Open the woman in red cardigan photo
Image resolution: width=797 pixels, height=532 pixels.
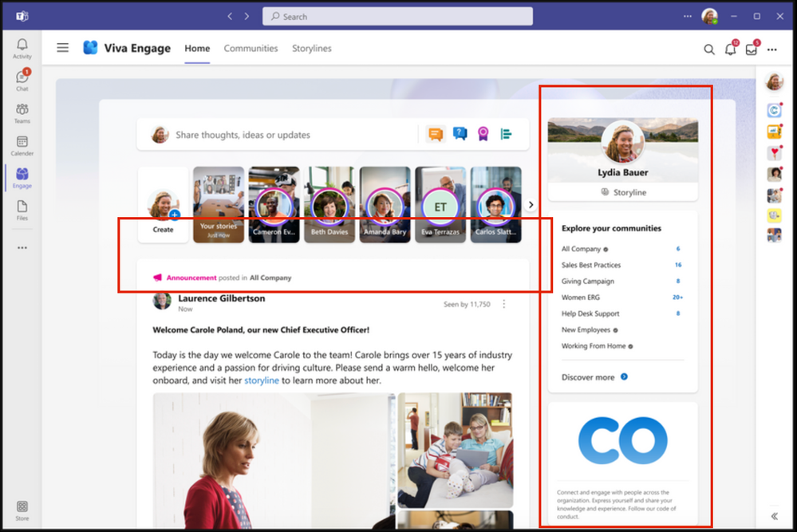point(274,461)
